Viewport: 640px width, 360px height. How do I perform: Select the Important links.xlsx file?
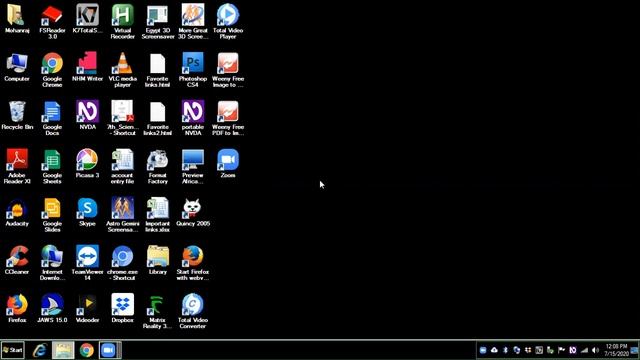pyautogui.click(x=158, y=215)
